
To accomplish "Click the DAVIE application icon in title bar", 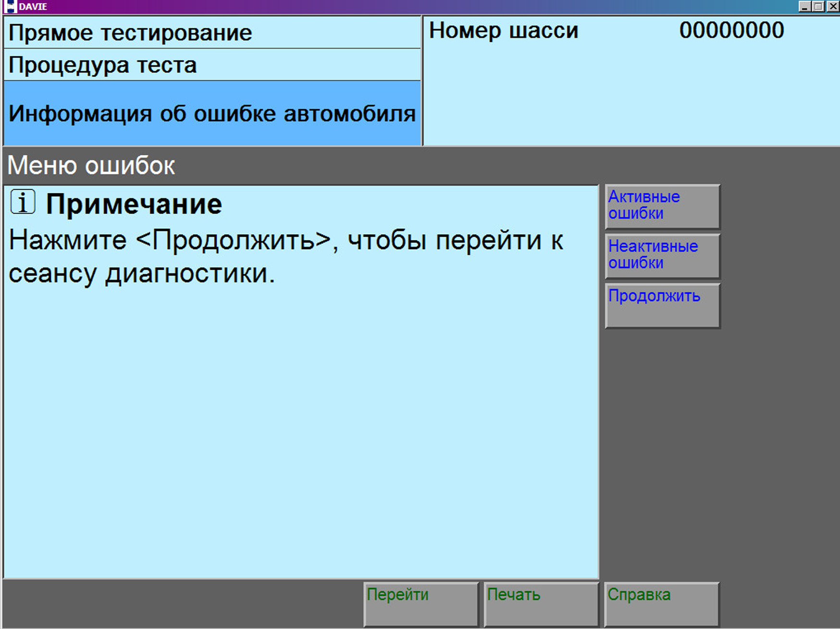I will point(11,6).
